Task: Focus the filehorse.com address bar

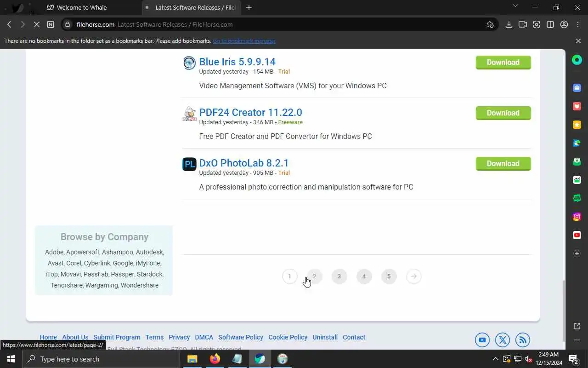Action: click(280, 24)
